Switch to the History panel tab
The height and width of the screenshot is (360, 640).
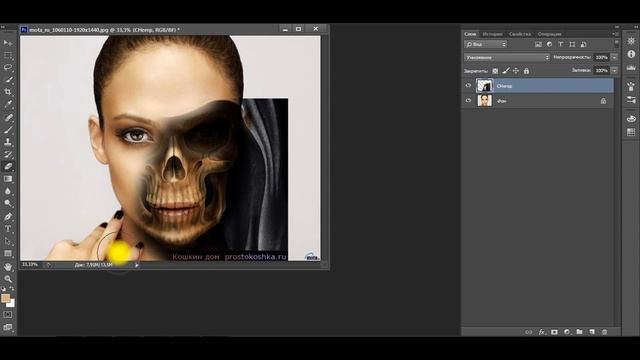(x=492, y=34)
